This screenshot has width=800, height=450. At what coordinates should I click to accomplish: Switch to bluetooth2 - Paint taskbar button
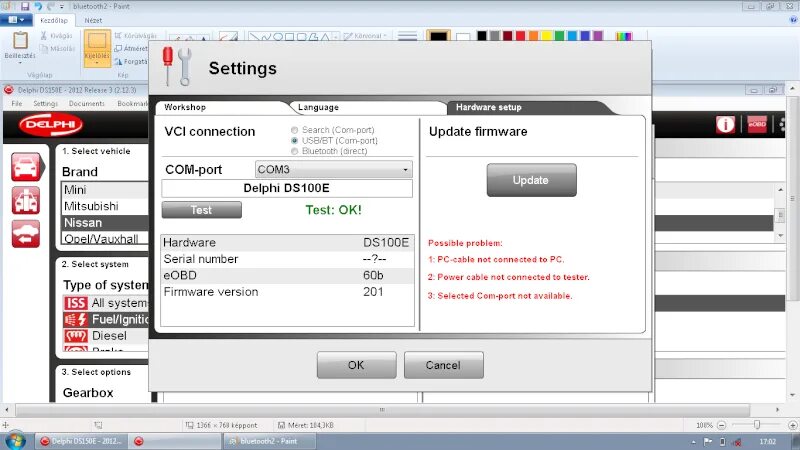tap(268, 441)
